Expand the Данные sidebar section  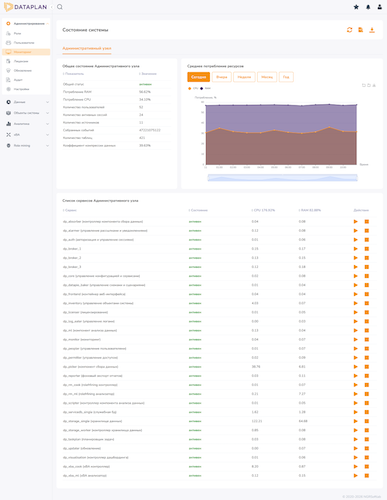pos(47,102)
